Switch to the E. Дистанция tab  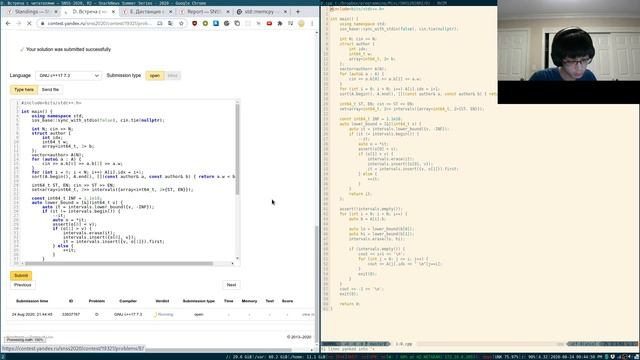point(147,12)
